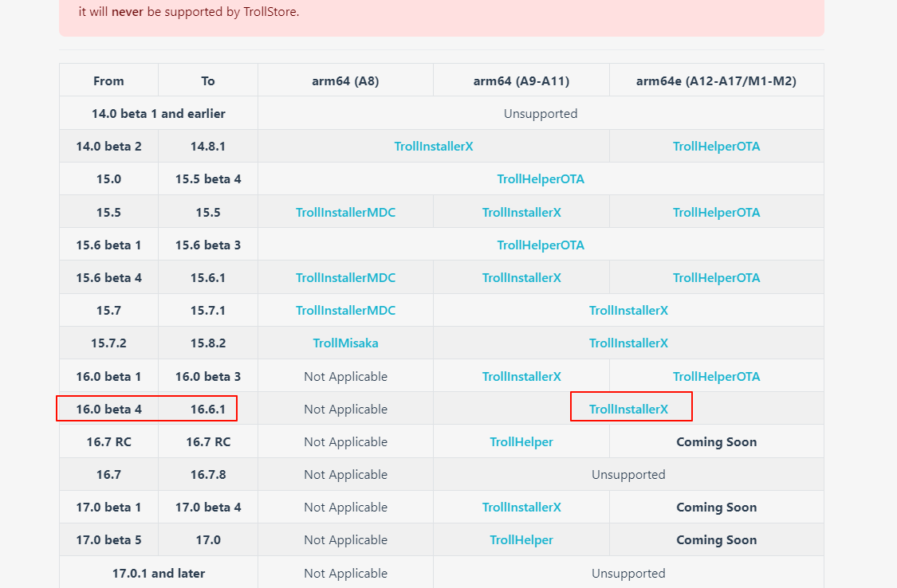Image resolution: width=897 pixels, height=588 pixels.
Task: Click the "15.6.1" cell
Action: coord(208,278)
